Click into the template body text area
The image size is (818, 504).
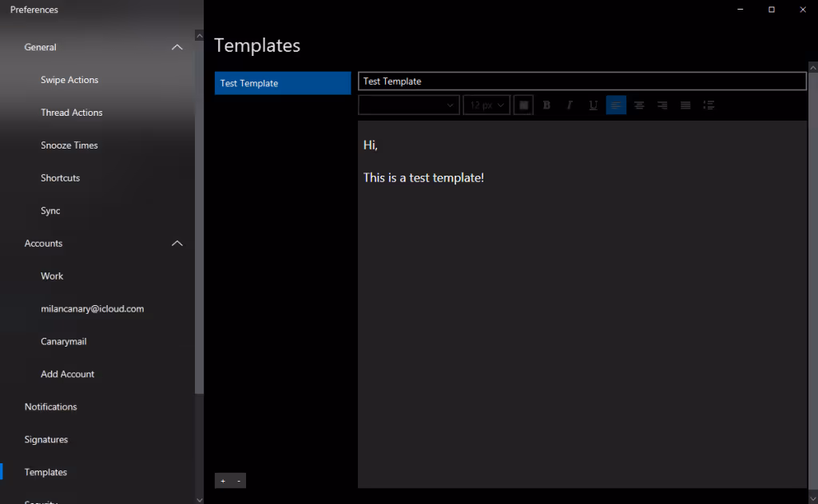[582, 304]
